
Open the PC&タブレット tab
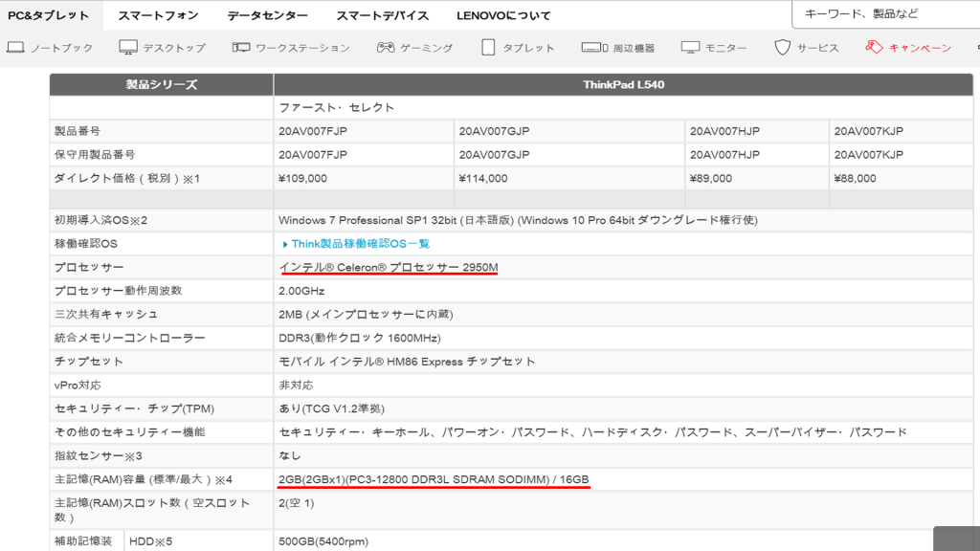[x=48, y=15]
